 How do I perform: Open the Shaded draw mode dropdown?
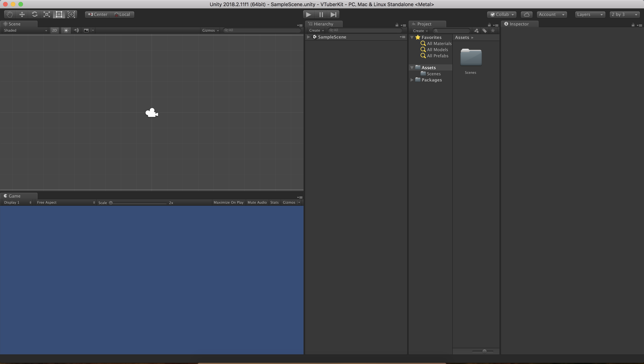[25, 30]
